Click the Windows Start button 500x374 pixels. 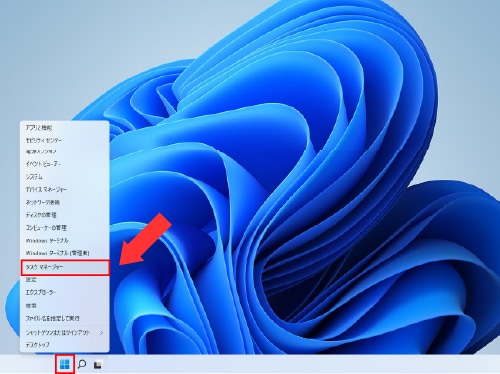coord(65,364)
